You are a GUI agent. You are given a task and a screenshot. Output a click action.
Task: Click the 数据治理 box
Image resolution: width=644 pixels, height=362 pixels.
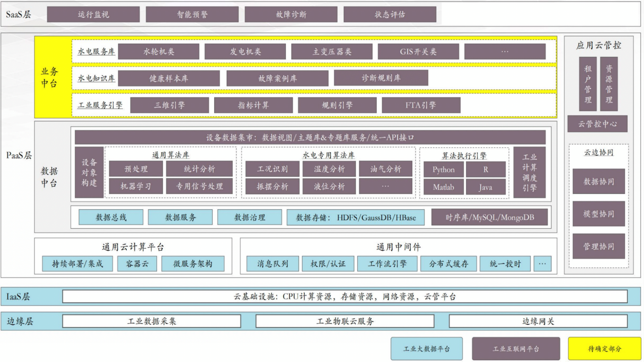point(250,217)
